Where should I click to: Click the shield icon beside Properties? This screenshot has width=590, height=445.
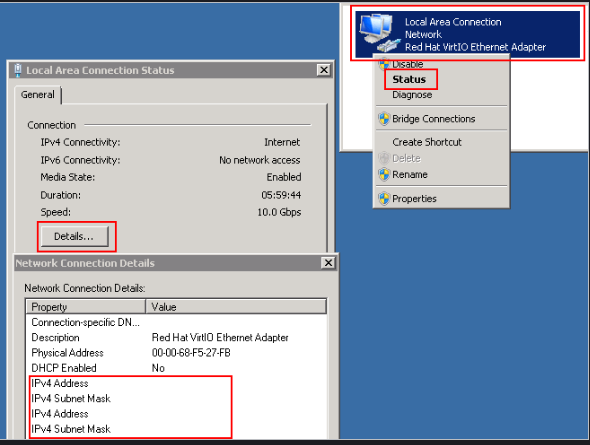(x=384, y=199)
